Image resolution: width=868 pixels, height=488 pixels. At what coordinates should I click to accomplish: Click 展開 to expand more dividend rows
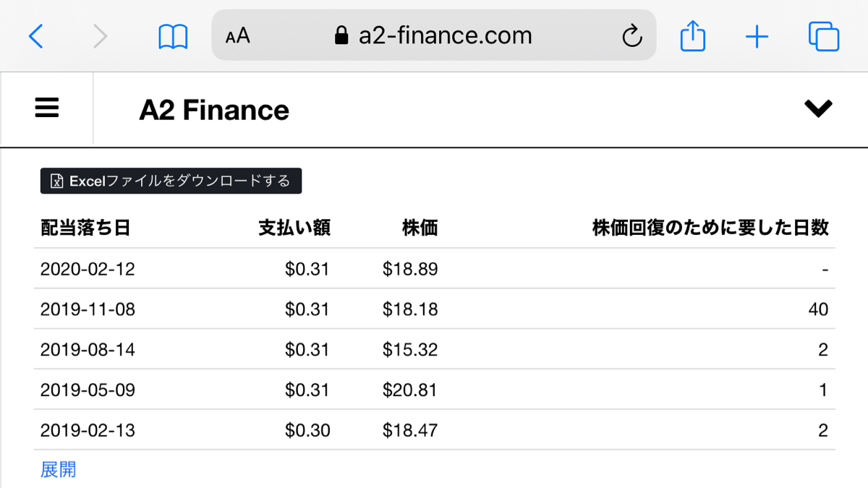(x=58, y=469)
